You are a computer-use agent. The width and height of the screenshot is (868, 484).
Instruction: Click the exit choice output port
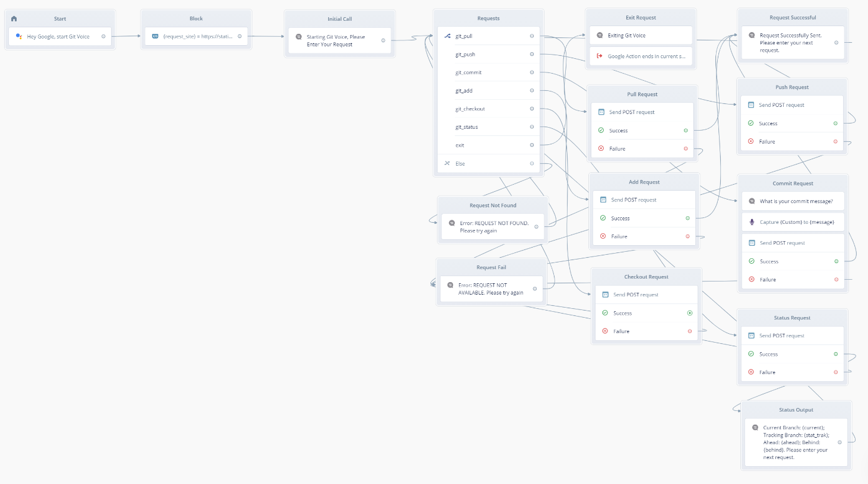532,145
